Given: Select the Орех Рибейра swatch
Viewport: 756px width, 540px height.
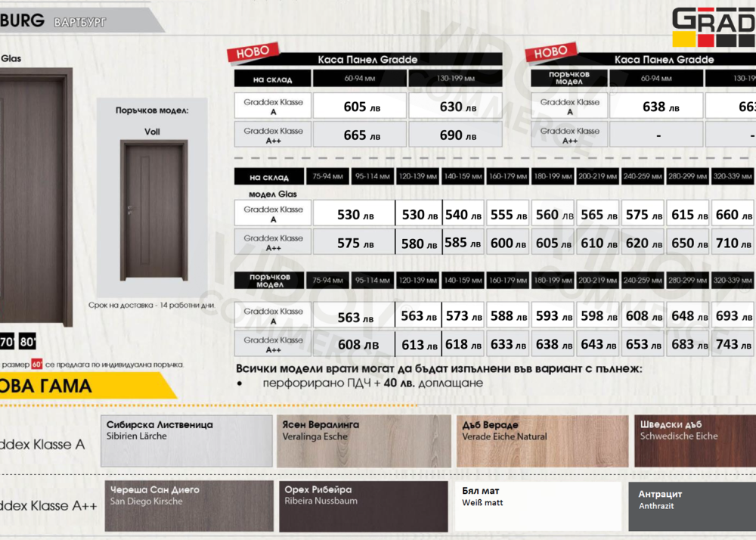Looking at the screenshot, I should (363, 506).
